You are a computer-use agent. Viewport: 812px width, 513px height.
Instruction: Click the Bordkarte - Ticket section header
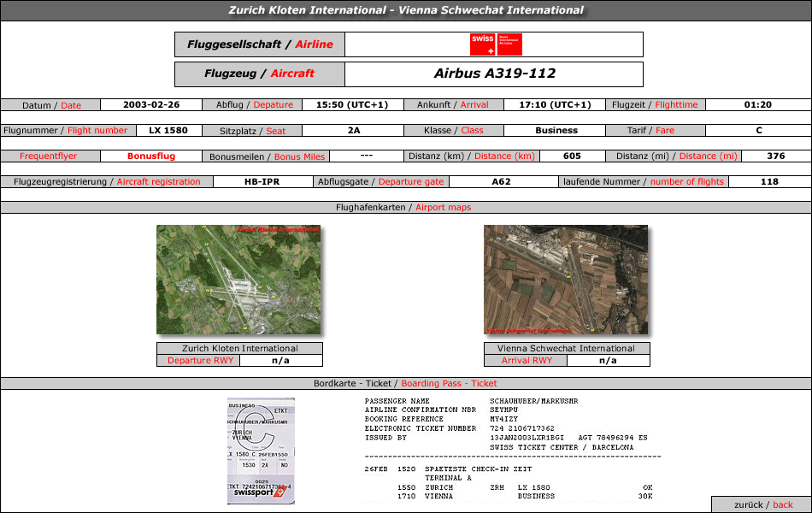[405, 383]
